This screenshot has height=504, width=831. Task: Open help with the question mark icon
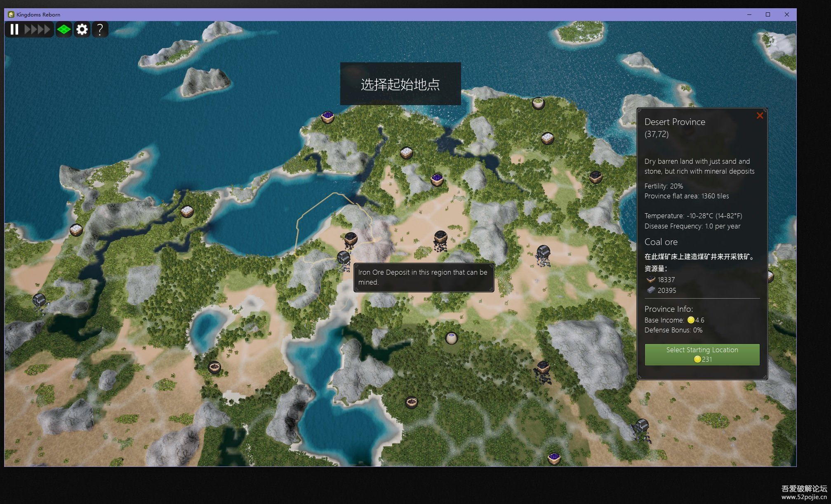[x=100, y=29]
